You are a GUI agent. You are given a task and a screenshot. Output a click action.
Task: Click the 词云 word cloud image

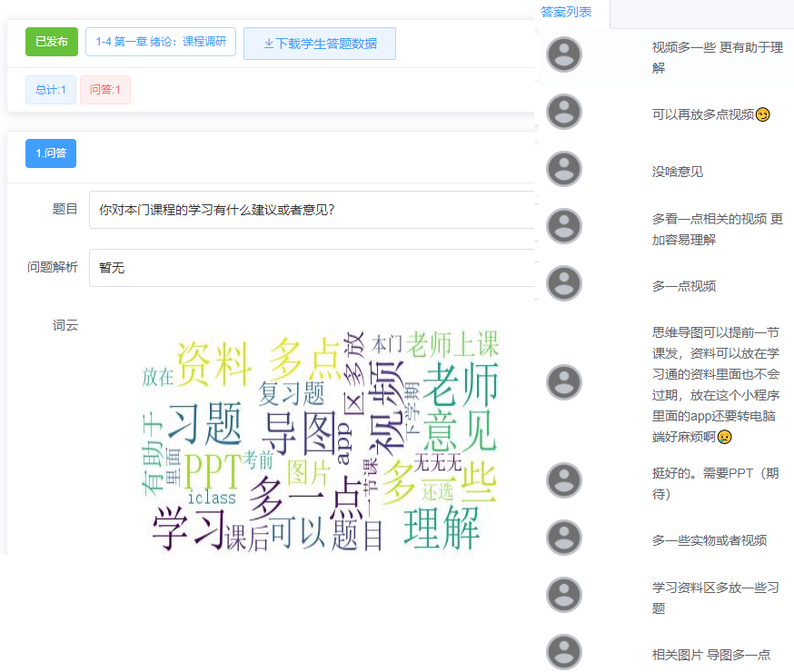[318, 440]
